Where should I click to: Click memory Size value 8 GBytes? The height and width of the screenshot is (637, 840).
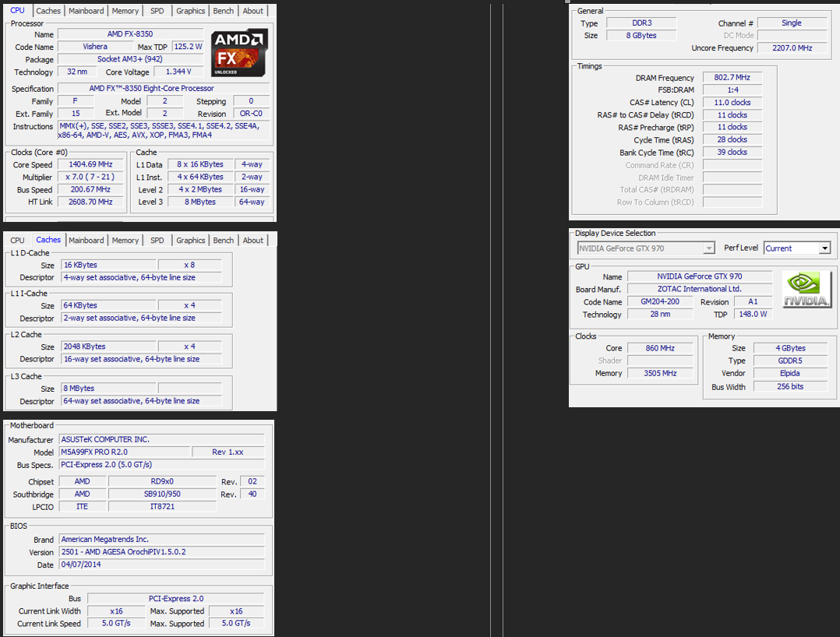coord(641,35)
